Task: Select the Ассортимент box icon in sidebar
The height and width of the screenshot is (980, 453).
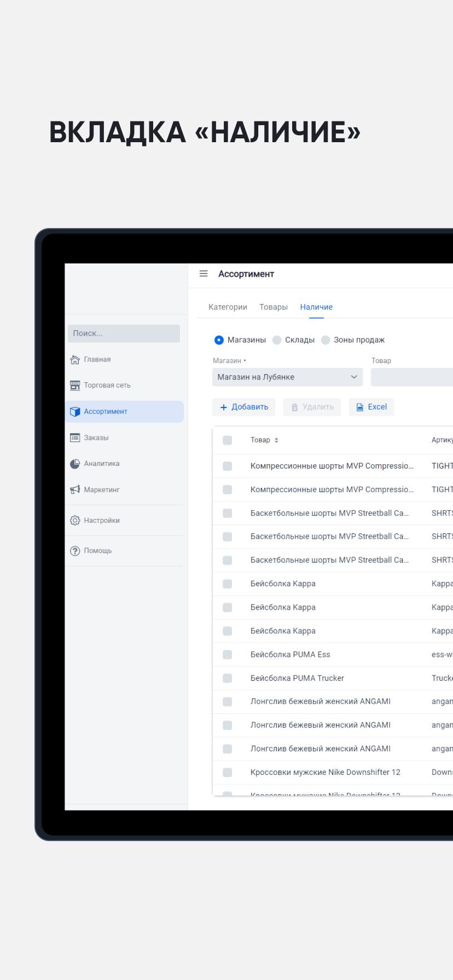Action: click(x=75, y=412)
